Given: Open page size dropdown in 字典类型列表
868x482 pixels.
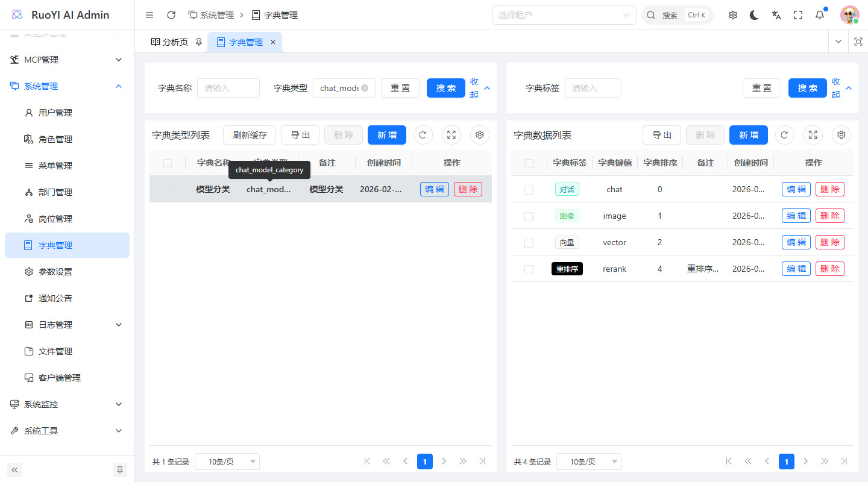Looking at the screenshot, I should click(x=227, y=462).
